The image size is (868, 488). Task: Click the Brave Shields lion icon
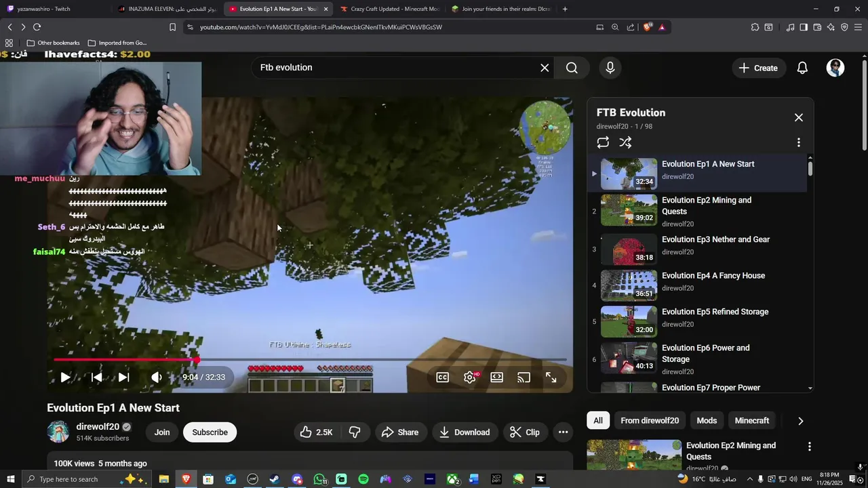648,27
